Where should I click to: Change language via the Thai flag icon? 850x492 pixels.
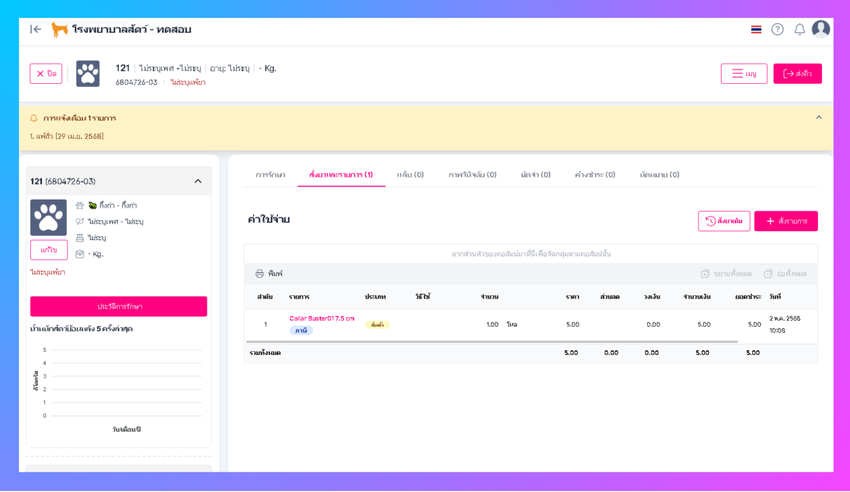tap(756, 29)
